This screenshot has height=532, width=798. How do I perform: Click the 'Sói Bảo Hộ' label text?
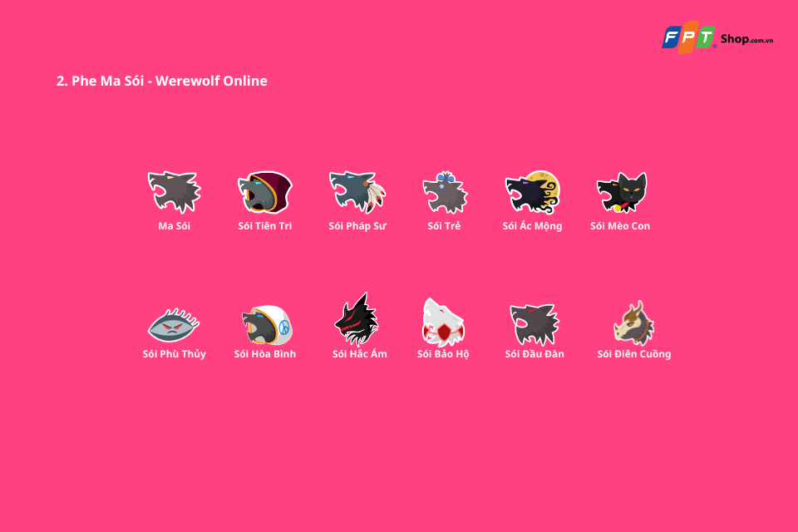pos(443,354)
